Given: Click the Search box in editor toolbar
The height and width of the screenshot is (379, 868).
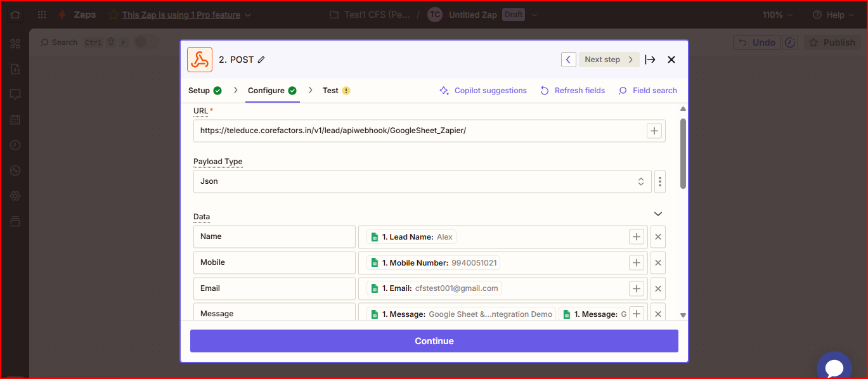Looking at the screenshot, I should pos(58,42).
